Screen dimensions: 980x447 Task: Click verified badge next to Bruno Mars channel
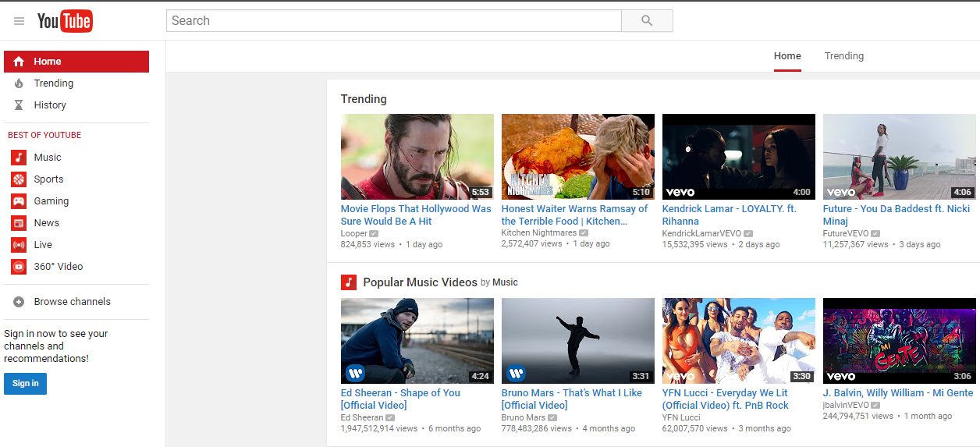coord(552,417)
